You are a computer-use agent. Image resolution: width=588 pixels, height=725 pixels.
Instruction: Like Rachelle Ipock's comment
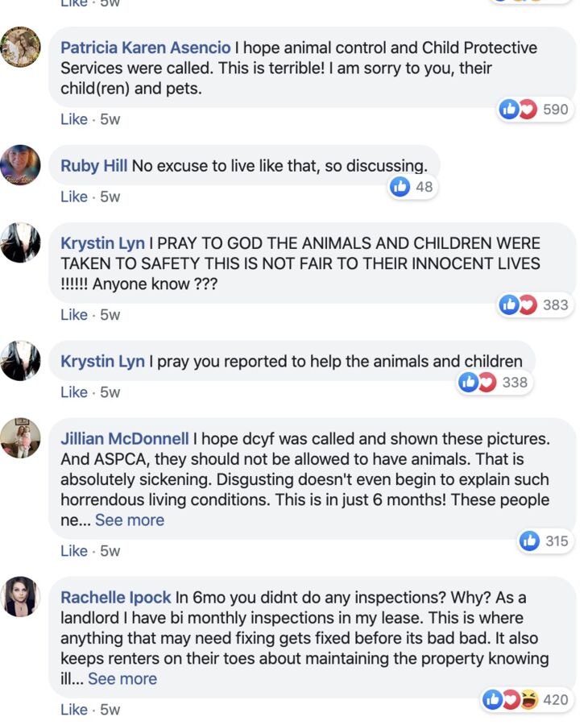click(x=74, y=710)
